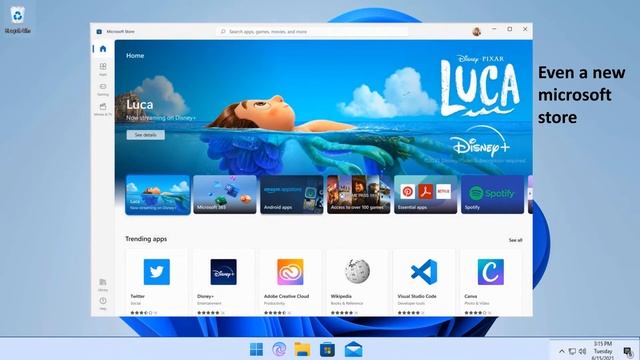Select the Luca carousel thumbnail

pyautogui.click(x=158, y=195)
